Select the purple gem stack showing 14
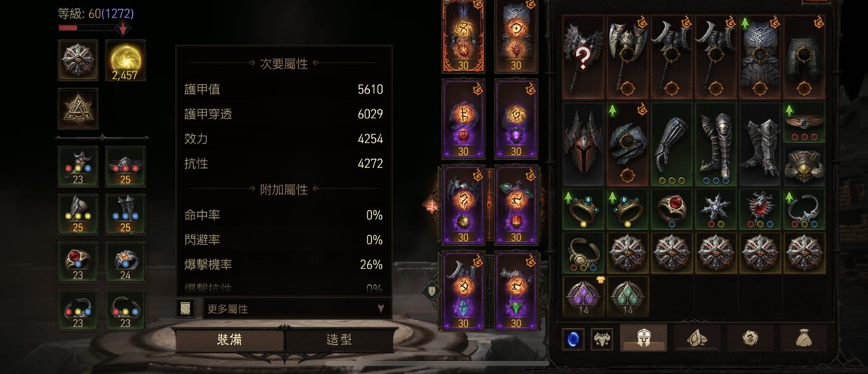 pyautogui.click(x=583, y=296)
